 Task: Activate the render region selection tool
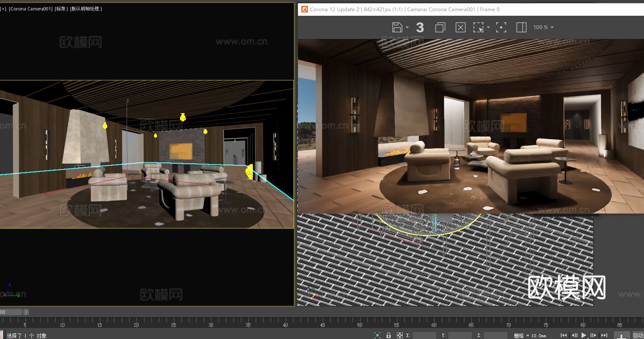(478, 27)
